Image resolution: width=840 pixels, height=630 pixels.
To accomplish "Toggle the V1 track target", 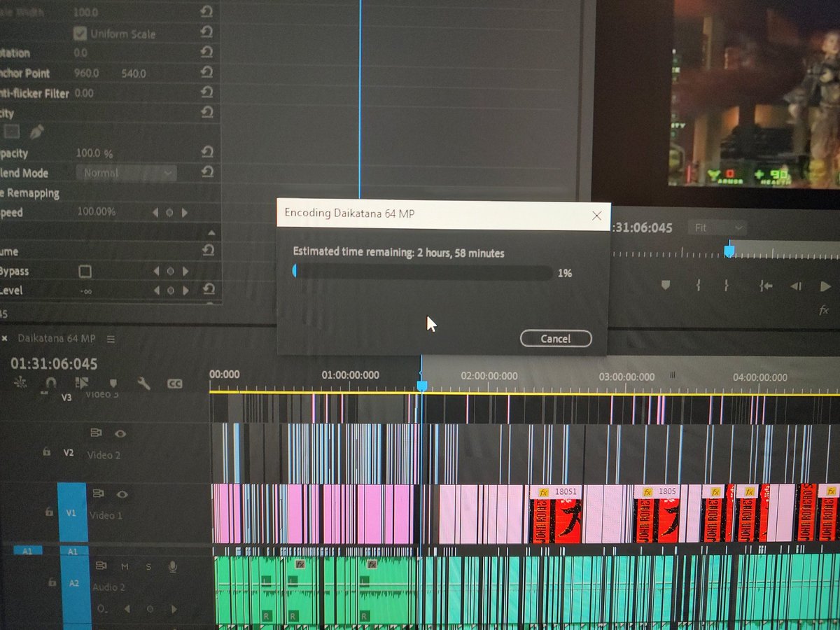I will point(72,512).
